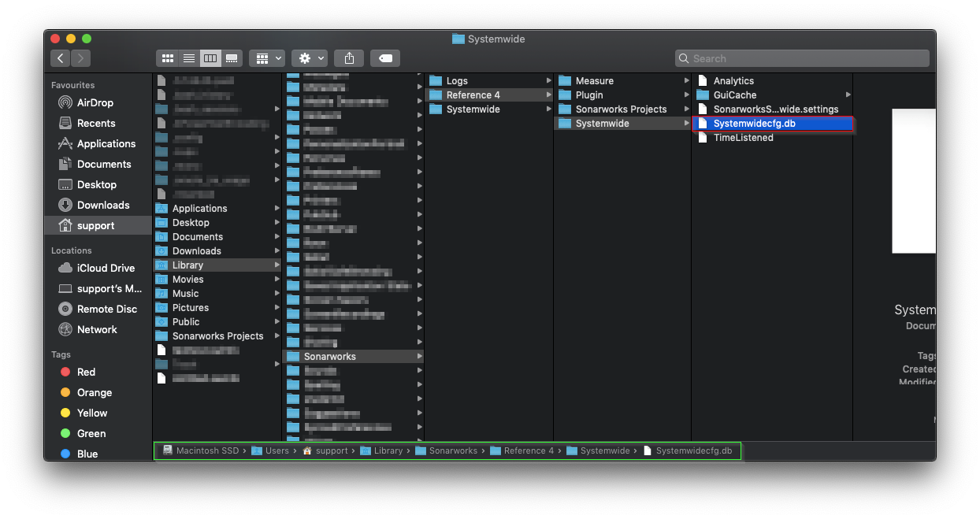The image size is (980, 519).
Task: Open the support home folder in sidebar
Action: pos(98,225)
